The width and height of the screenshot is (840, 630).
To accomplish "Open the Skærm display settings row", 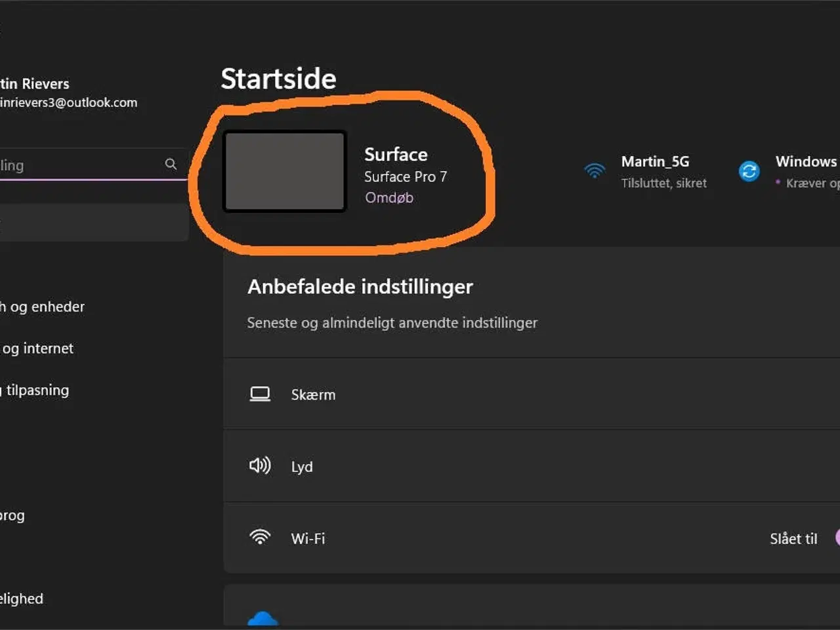I will pos(532,394).
